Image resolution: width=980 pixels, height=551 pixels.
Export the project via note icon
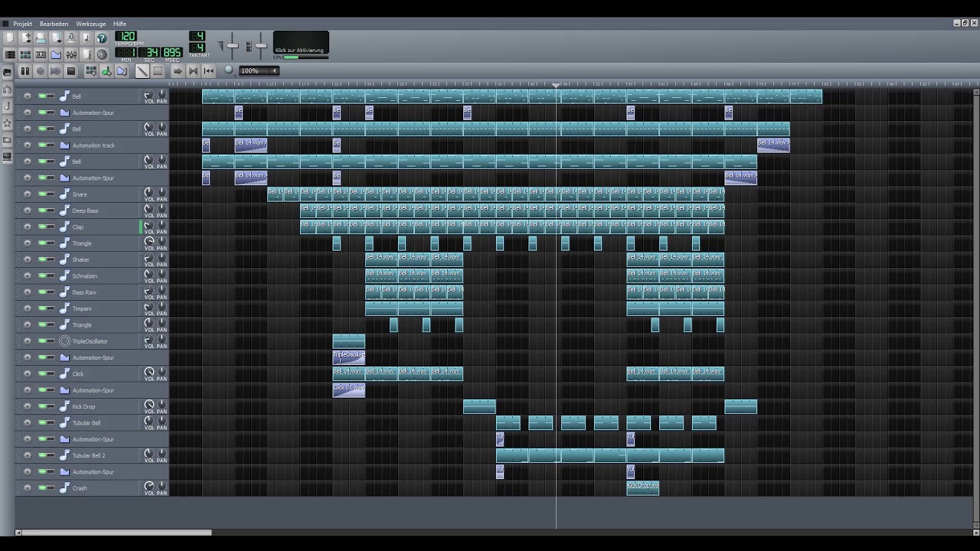click(87, 37)
